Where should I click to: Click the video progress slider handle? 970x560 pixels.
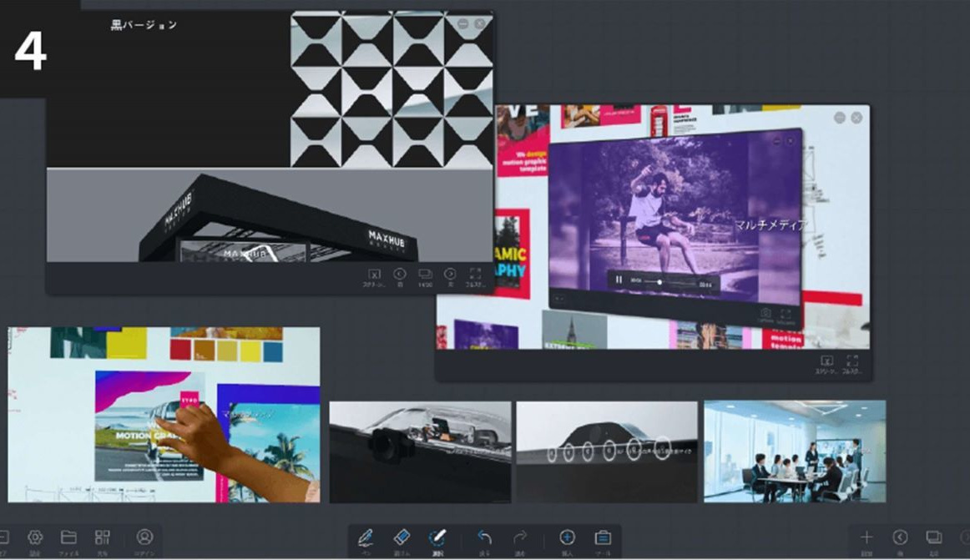pyautogui.click(x=659, y=282)
